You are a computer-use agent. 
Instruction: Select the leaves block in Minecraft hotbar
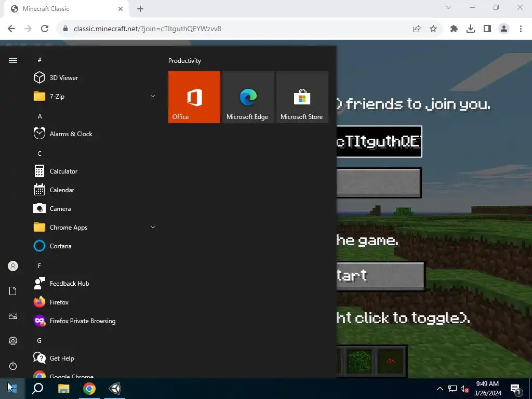click(x=360, y=362)
